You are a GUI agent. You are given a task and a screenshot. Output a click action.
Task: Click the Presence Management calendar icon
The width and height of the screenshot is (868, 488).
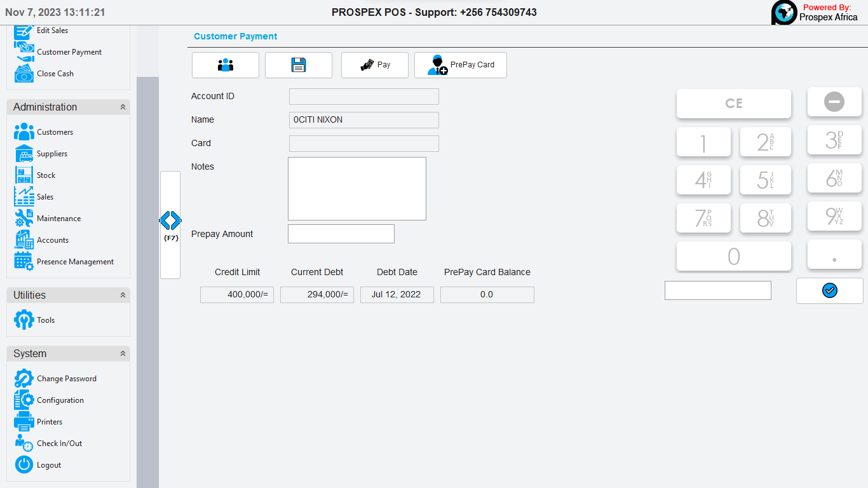(24, 262)
